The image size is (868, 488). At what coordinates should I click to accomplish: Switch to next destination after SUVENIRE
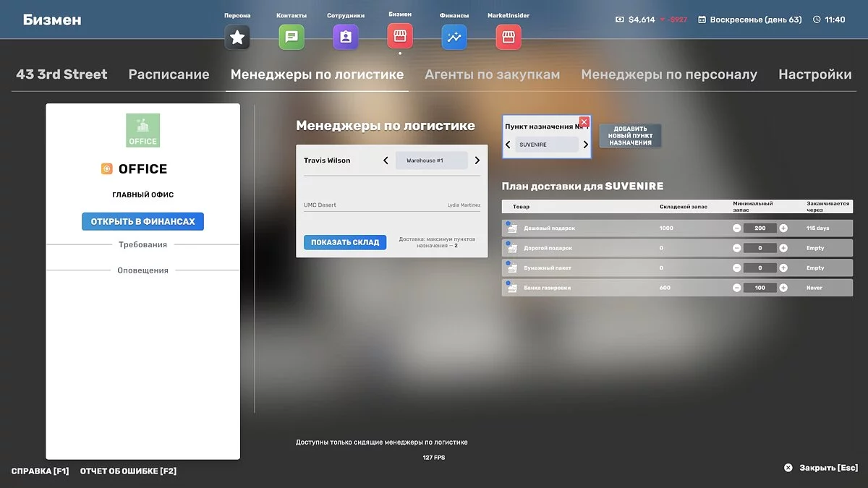(x=585, y=145)
